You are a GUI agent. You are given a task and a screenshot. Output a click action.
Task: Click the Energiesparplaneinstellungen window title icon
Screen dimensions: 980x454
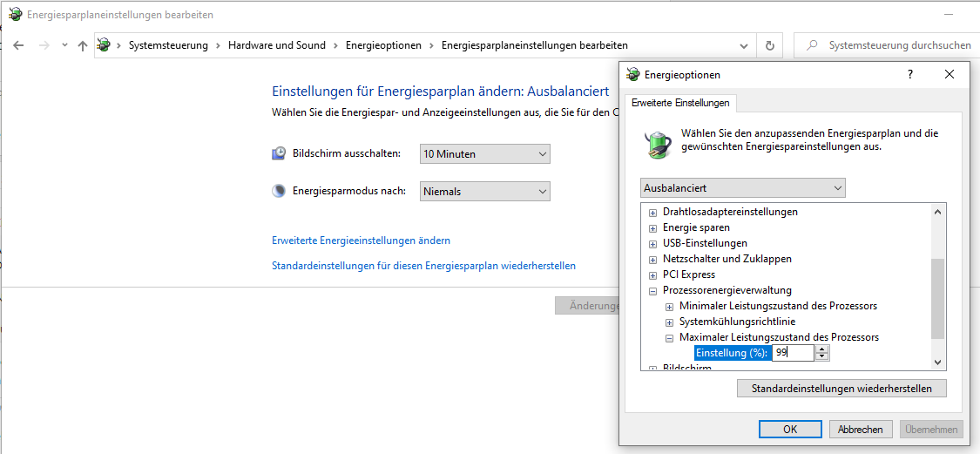click(16, 14)
